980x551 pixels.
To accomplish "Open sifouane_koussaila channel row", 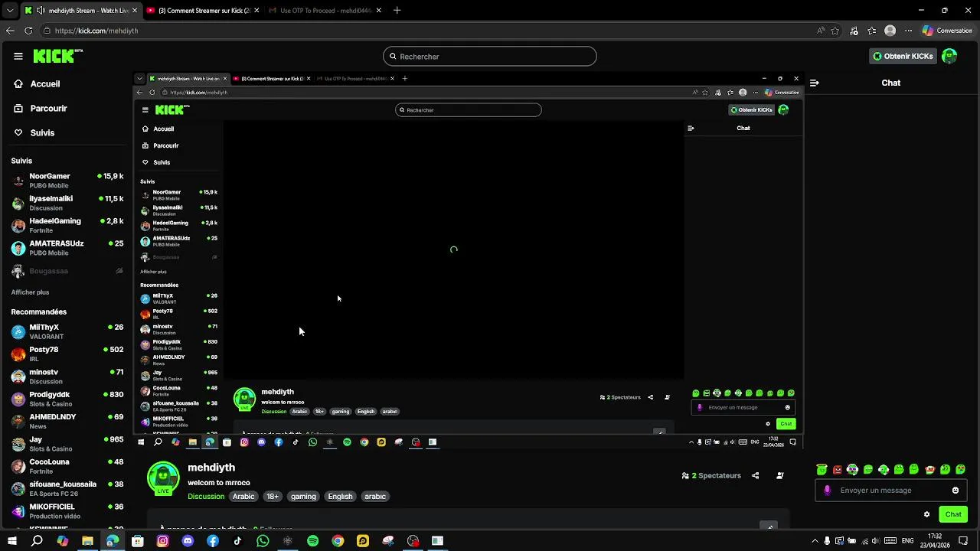I will (67, 488).
